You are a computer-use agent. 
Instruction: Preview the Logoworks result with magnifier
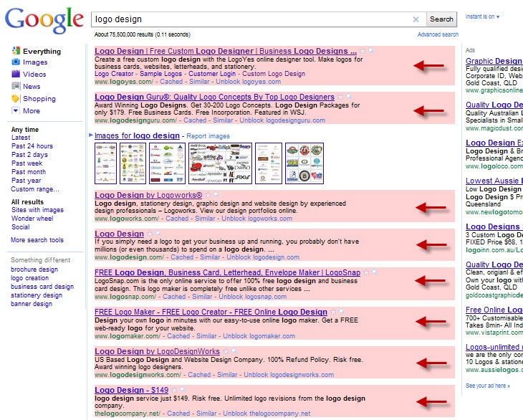[x=216, y=194]
